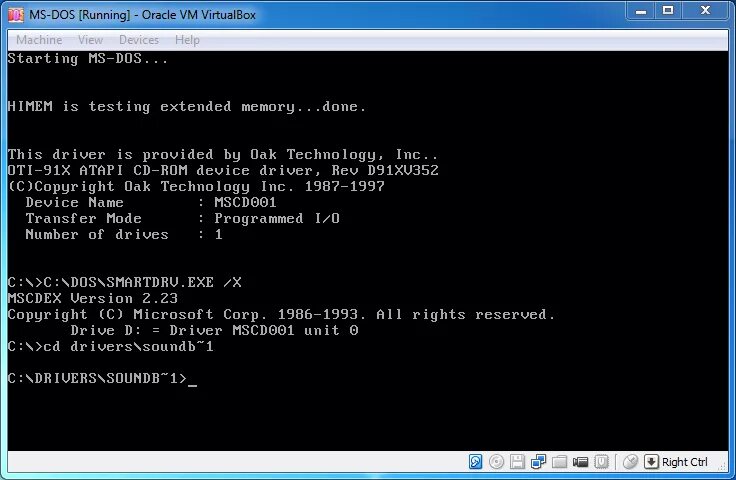Click the 'This driver is provided by Oak' line

tap(223, 154)
